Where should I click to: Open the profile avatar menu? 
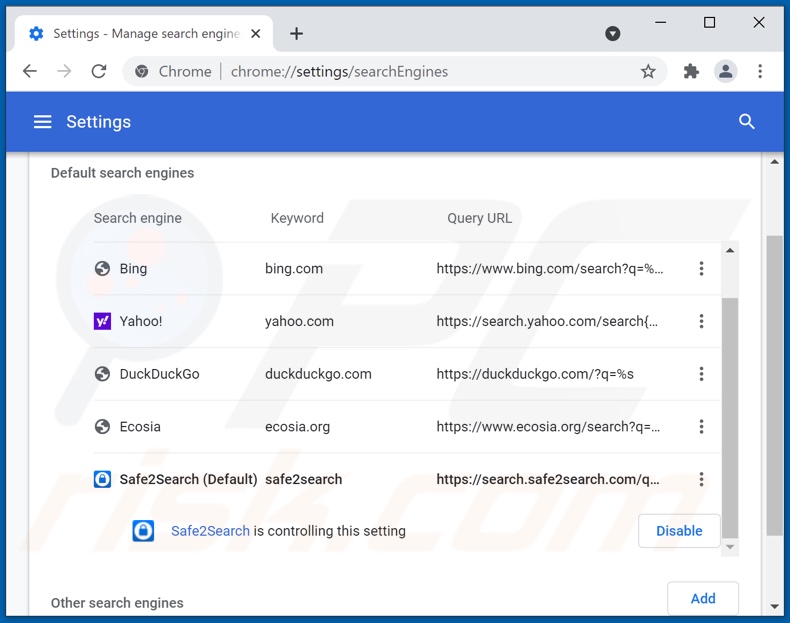pyautogui.click(x=726, y=72)
